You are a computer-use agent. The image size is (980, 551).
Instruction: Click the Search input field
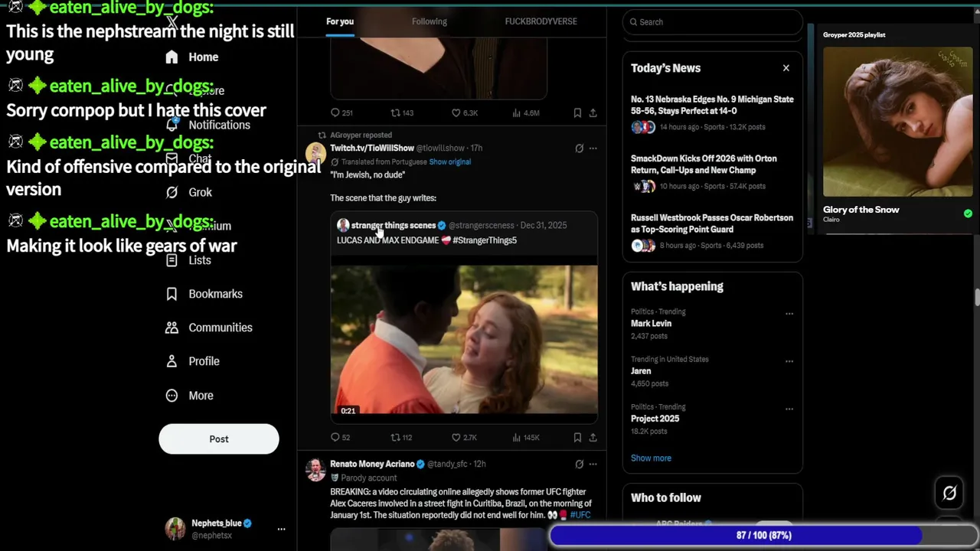pos(713,22)
